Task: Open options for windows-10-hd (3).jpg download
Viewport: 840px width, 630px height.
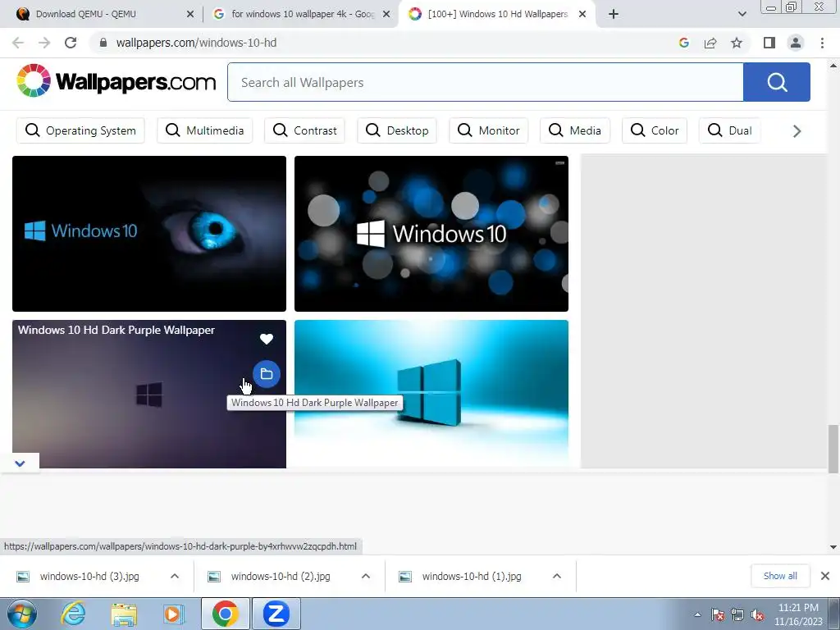Action: point(175,576)
